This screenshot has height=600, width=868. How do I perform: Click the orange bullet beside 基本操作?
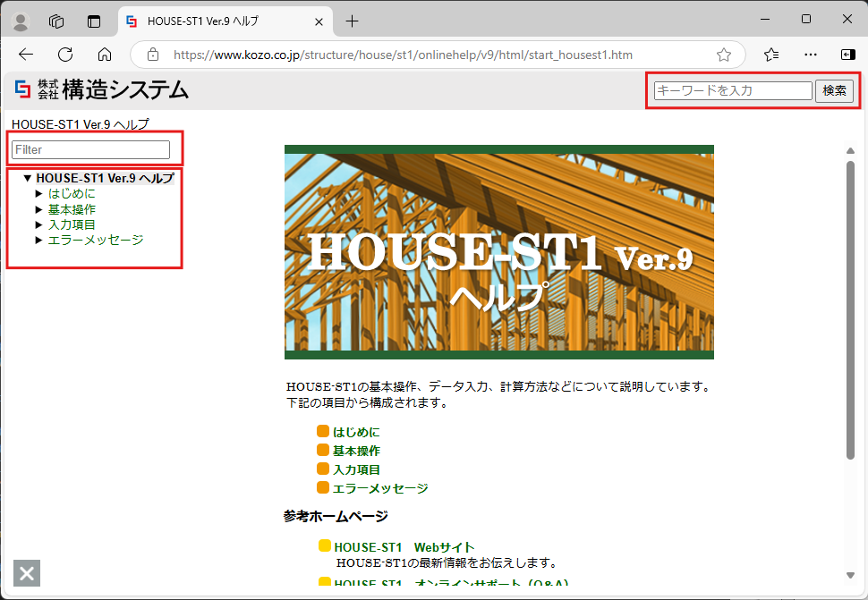323,450
